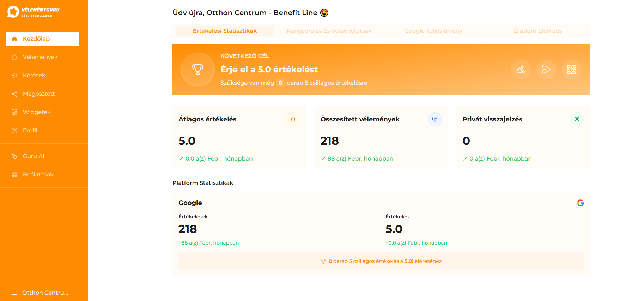Click the trophy icon in goal banner
The height and width of the screenshot is (301, 644).
[198, 70]
